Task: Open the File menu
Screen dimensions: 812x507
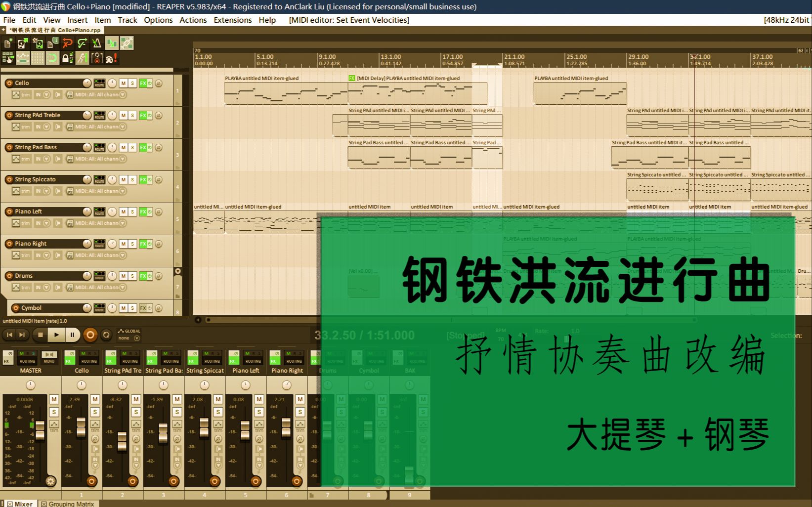Action: pyautogui.click(x=9, y=20)
